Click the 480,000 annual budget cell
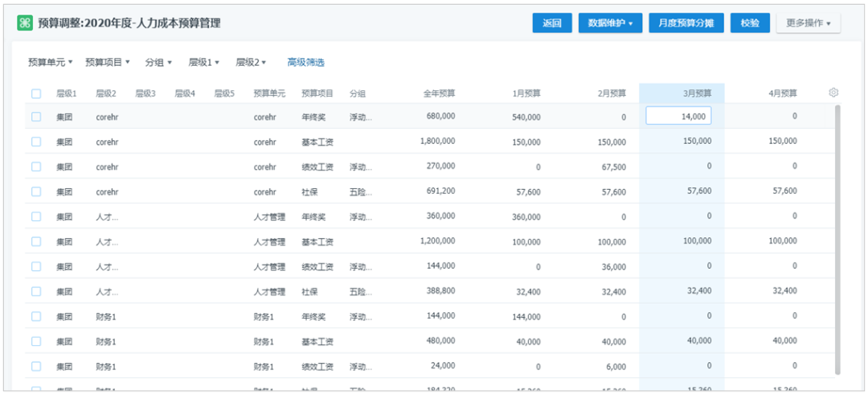Screen dimensions: 868x395 (441, 340)
